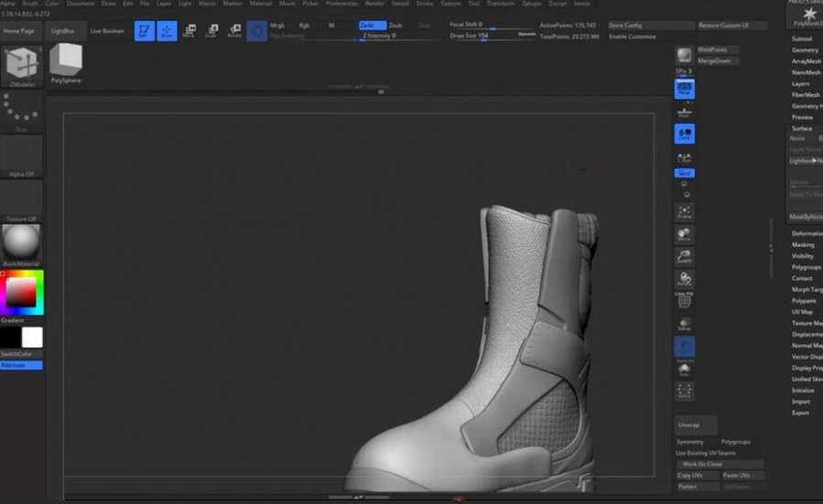Image resolution: width=823 pixels, height=504 pixels.
Task: Click the Gizmo 3D round icon
Action: [x=256, y=31]
